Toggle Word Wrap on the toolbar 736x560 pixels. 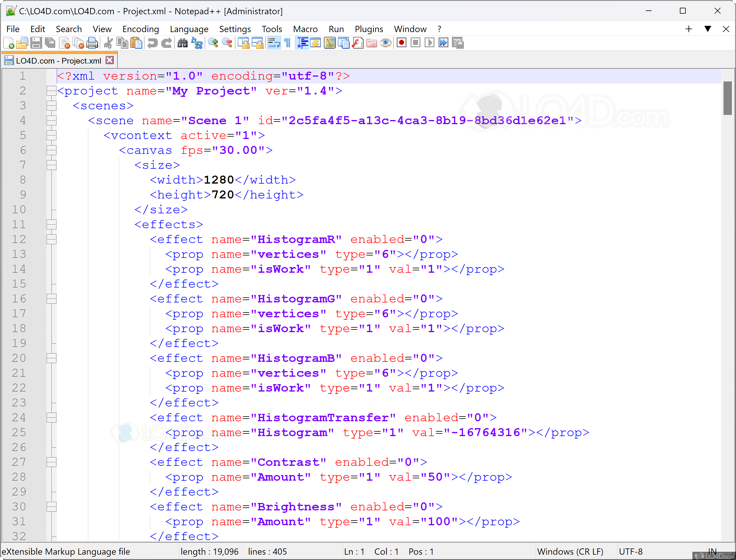274,43
